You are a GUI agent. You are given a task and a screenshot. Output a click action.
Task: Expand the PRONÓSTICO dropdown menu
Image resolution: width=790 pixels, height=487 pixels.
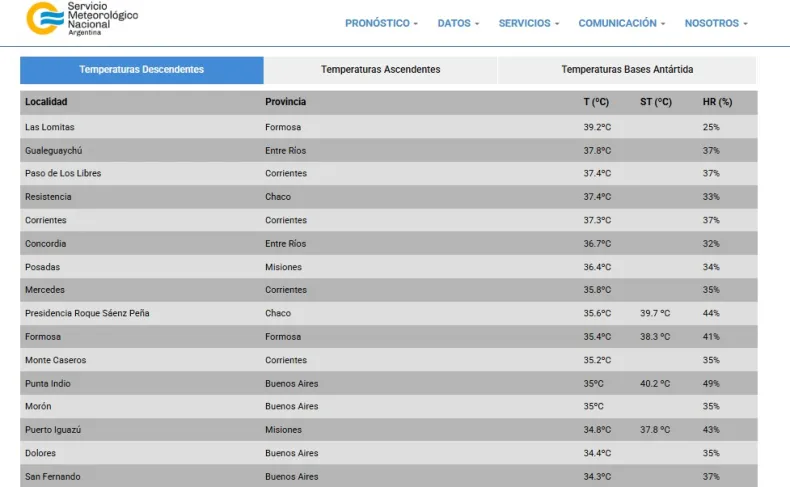[x=381, y=23]
